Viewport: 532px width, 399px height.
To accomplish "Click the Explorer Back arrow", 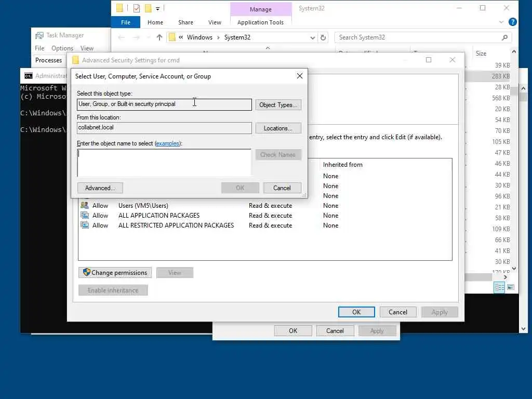I will tap(121, 37).
